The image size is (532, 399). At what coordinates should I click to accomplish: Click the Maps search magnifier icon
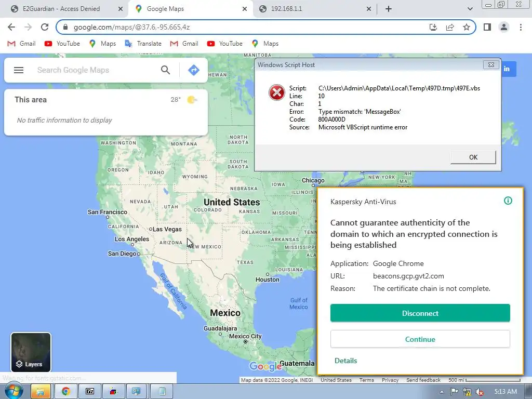[166, 70]
